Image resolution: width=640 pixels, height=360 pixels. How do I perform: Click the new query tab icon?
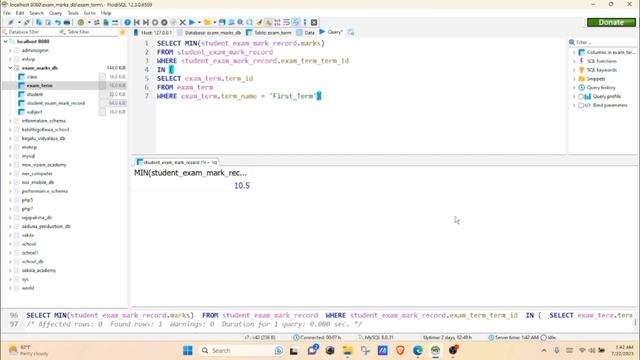(x=351, y=32)
